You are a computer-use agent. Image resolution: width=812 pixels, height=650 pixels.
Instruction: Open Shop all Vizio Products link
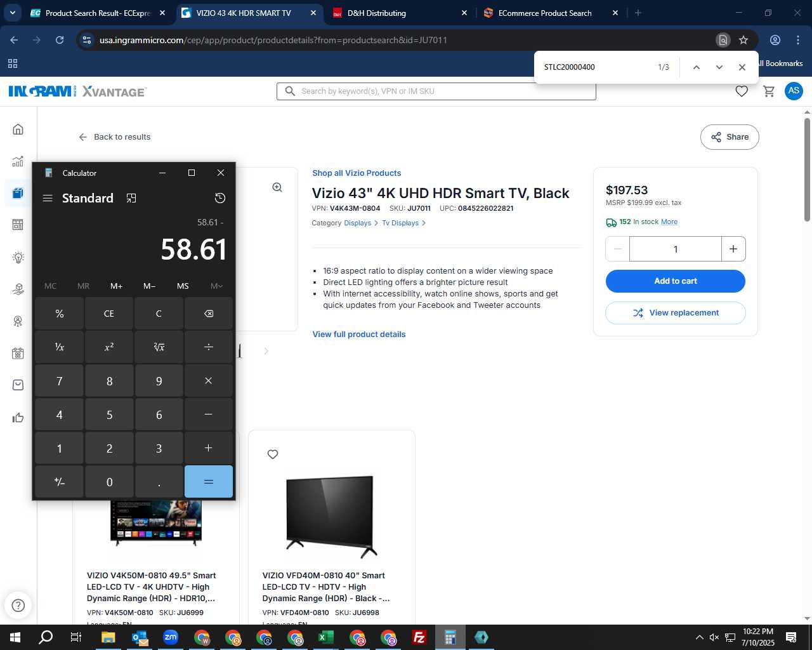pyautogui.click(x=357, y=173)
